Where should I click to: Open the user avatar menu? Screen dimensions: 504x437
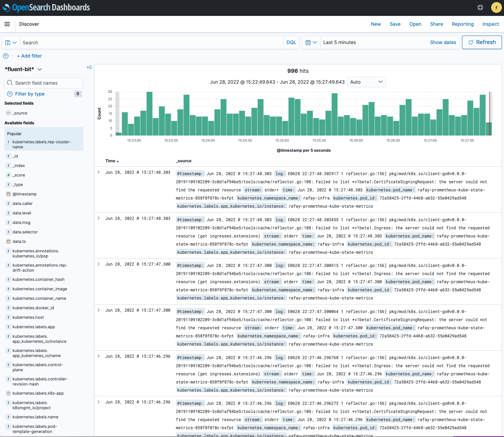pyautogui.click(x=496, y=7)
